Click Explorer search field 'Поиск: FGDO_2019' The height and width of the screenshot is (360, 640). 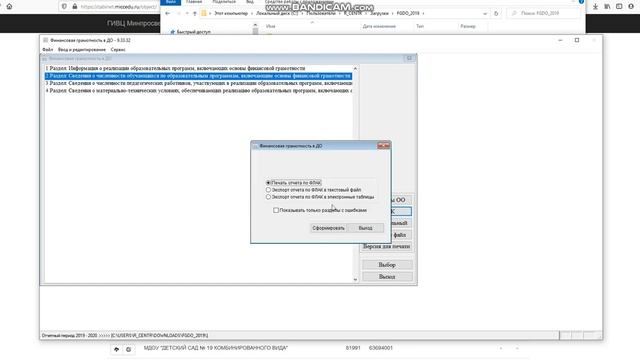click(x=543, y=13)
